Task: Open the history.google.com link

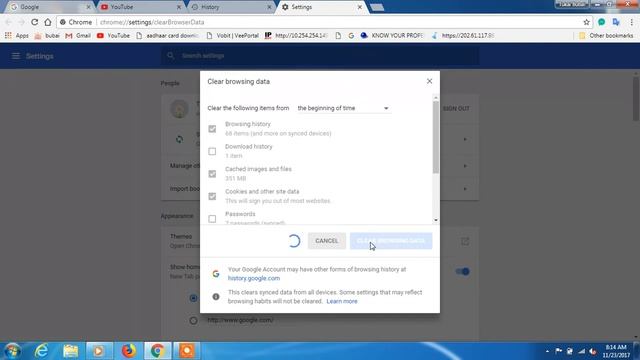Action: click(254, 278)
